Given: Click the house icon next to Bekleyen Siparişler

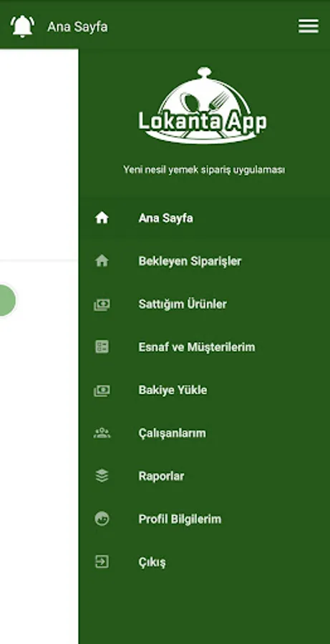Looking at the screenshot, I should pyautogui.click(x=102, y=260).
